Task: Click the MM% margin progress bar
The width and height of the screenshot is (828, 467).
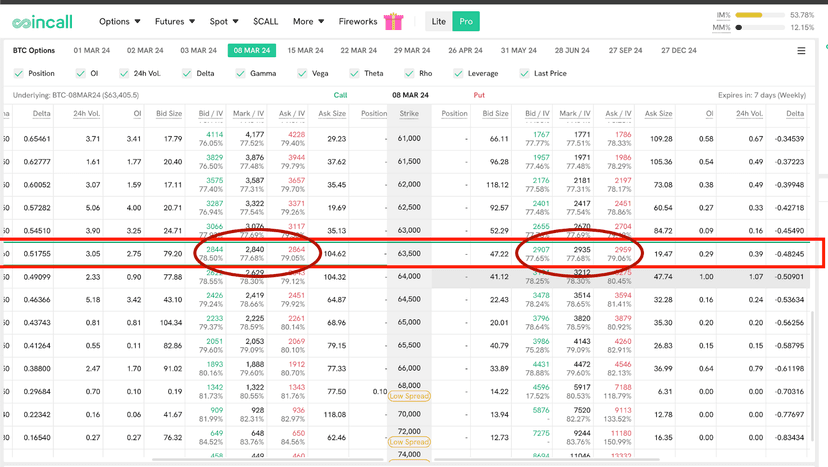Action: pyautogui.click(x=759, y=27)
